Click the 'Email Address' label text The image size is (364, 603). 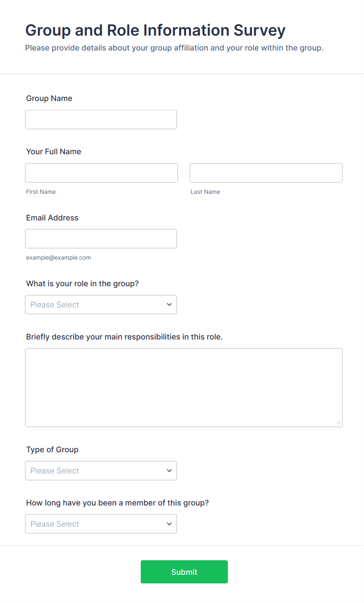click(52, 218)
